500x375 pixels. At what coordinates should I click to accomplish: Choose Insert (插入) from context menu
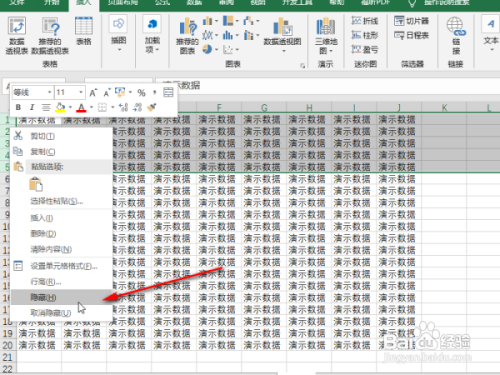pos(61,218)
